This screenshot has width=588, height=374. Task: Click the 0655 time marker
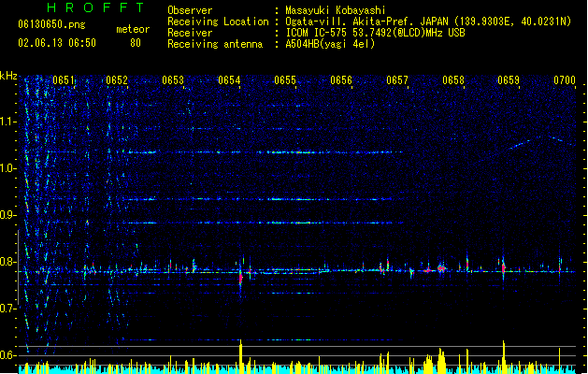click(x=285, y=80)
